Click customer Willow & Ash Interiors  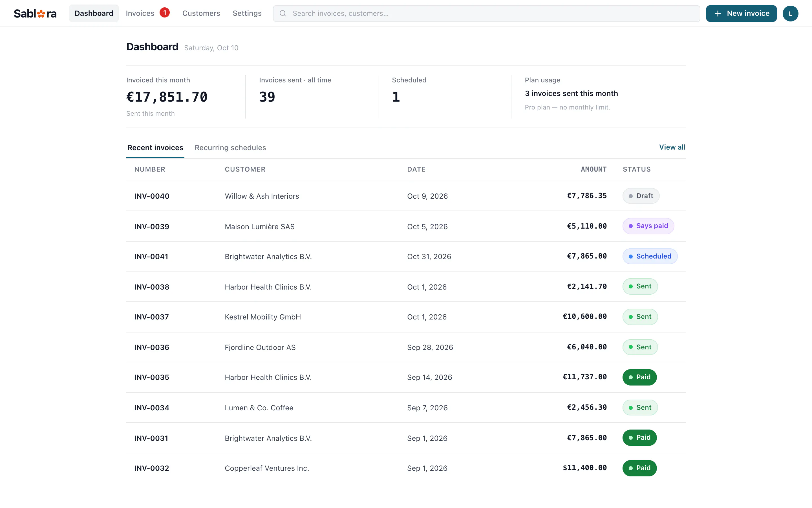pos(262,196)
